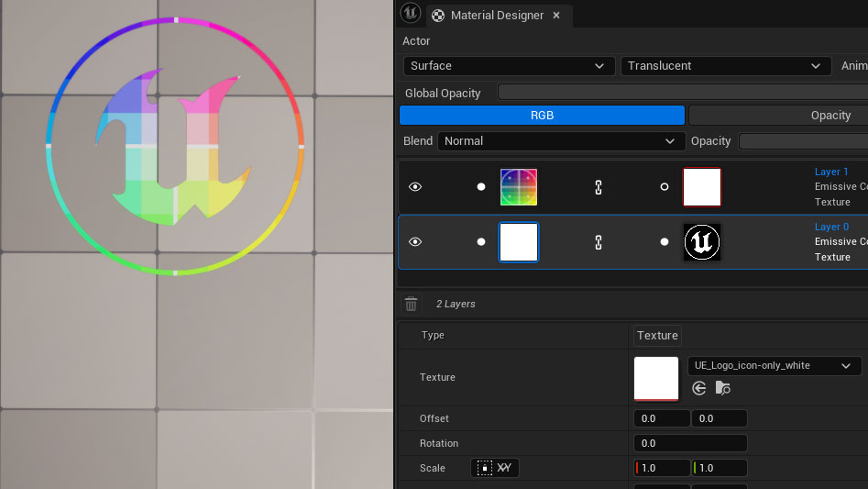Viewport: 868px width, 489px height.
Task: Edit the Offset Y value field
Action: tap(720, 418)
